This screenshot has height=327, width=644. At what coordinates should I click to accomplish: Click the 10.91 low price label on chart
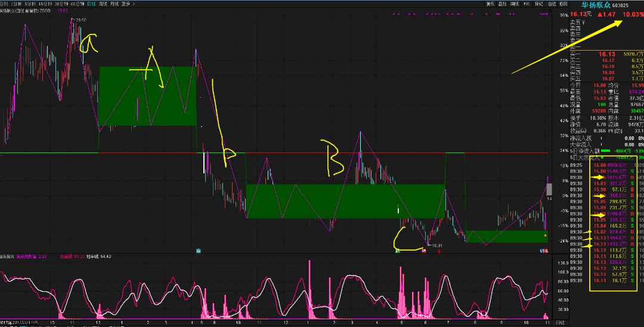(437, 246)
